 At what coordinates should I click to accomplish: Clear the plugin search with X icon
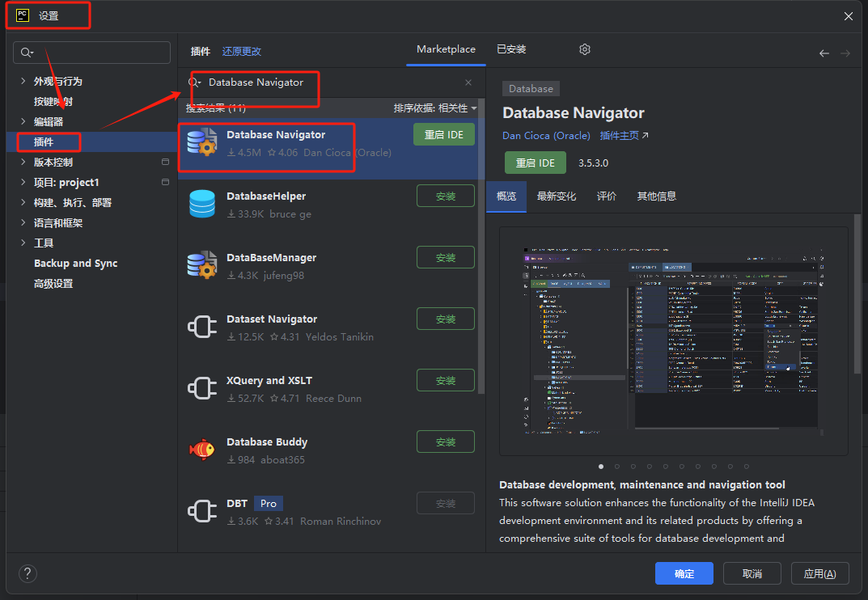[x=468, y=82]
